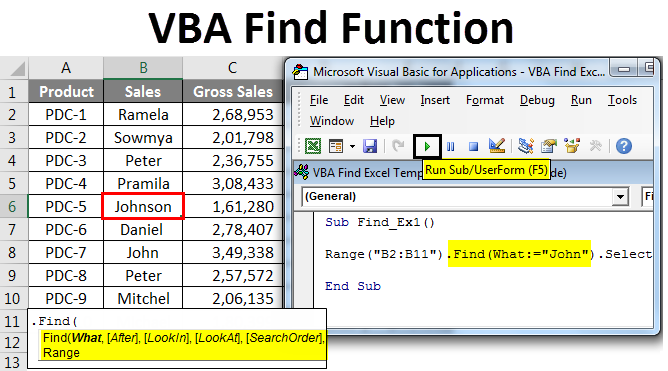Click the code module window icon
The height and width of the screenshot is (371, 668).
[x=302, y=172]
